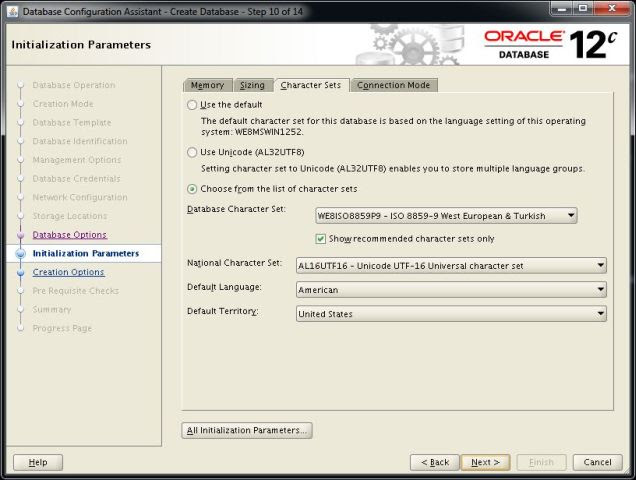Select the Initialization Parameters step
The width and height of the screenshot is (636, 480).
[86, 254]
